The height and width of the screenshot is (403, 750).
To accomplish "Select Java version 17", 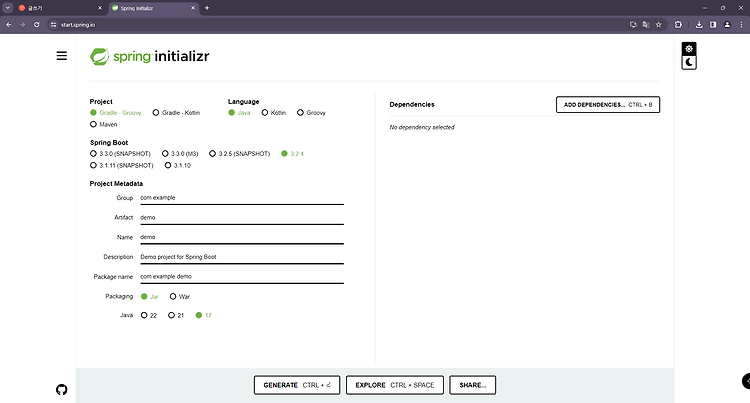I will pos(203,316).
